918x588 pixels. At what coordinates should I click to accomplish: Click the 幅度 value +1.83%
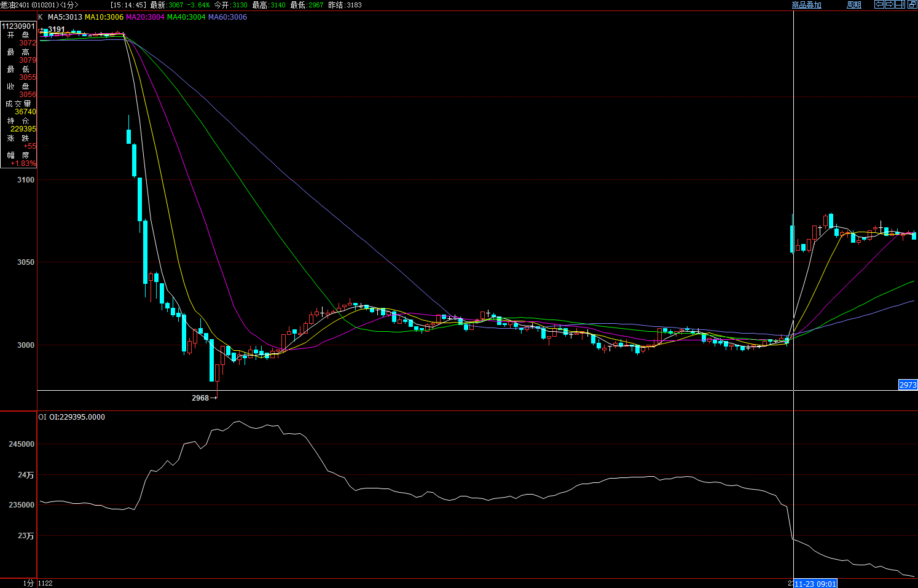pyautogui.click(x=23, y=163)
